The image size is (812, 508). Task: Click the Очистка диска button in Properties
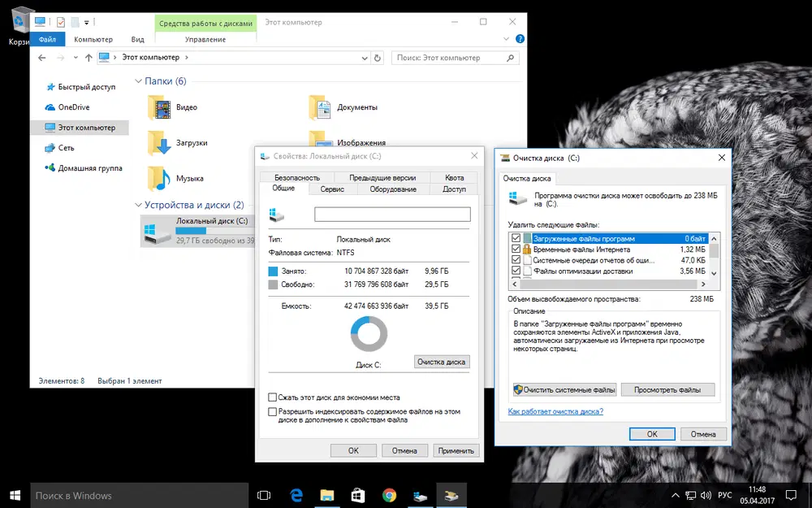(x=442, y=362)
